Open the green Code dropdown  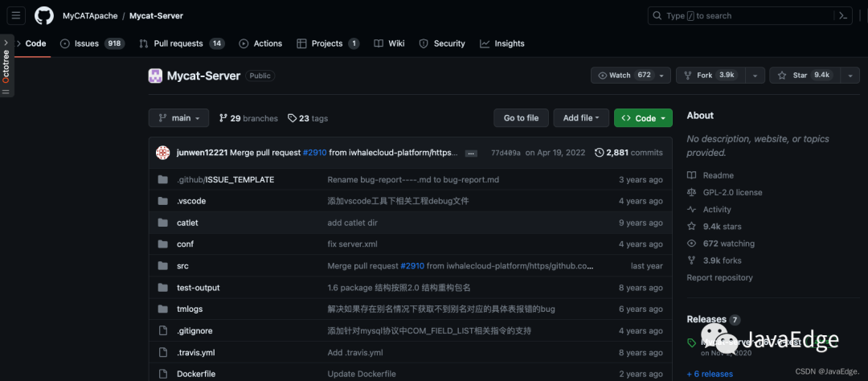tap(643, 118)
